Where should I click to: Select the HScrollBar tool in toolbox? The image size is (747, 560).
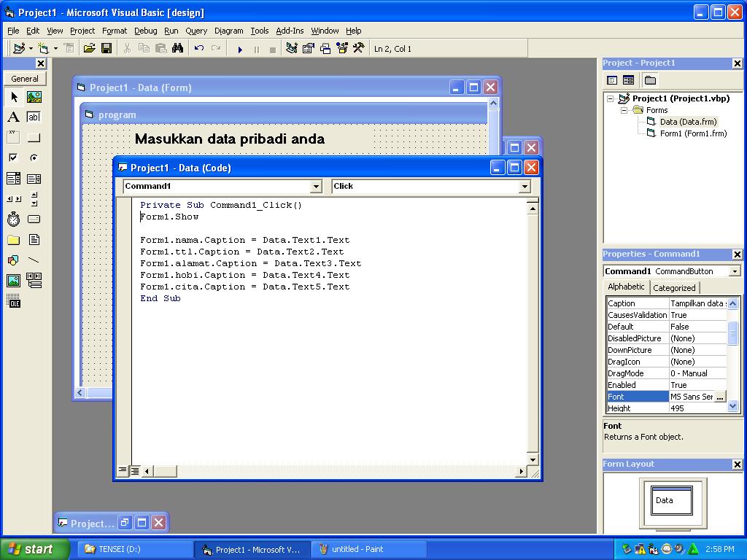pos(13,199)
